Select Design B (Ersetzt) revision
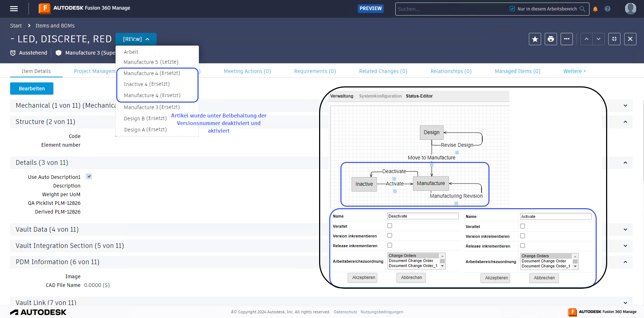The height and width of the screenshot is (318, 644). click(x=145, y=119)
